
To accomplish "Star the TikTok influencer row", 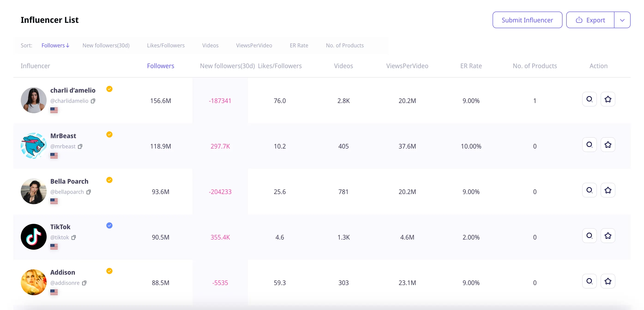I will point(608,236).
